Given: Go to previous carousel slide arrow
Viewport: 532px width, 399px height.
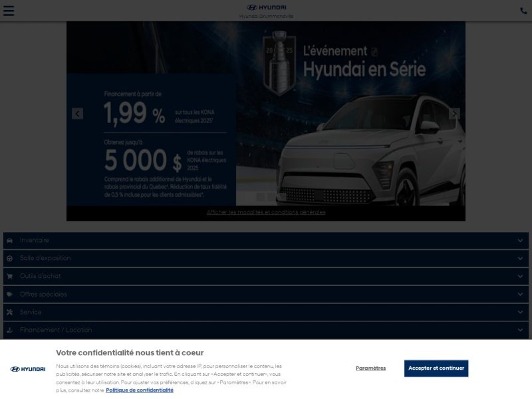Looking at the screenshot, I should [77, 114].
